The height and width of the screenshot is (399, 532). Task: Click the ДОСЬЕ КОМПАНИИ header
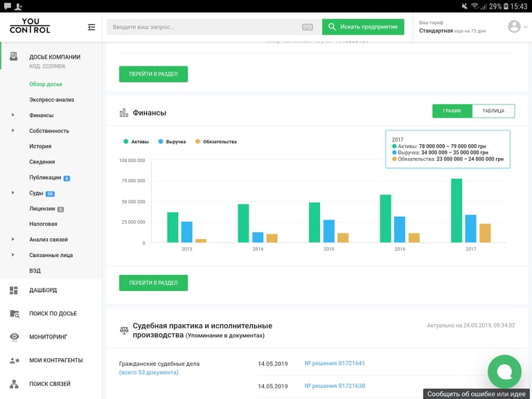[x=55, y=57]
